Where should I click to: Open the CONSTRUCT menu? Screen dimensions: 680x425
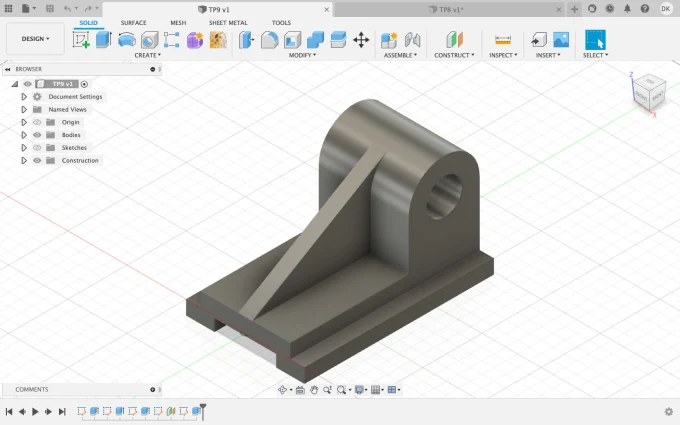click(x=454, y=56)
